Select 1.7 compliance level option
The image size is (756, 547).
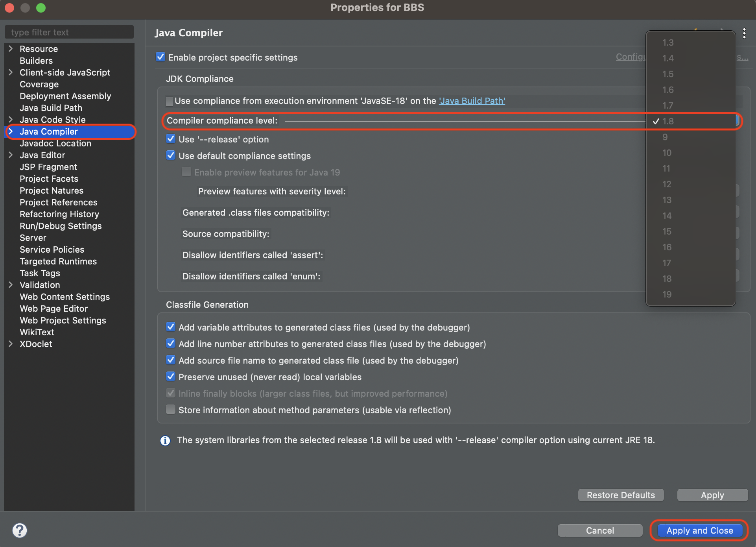pyautogui.click(x=667, y=105)
